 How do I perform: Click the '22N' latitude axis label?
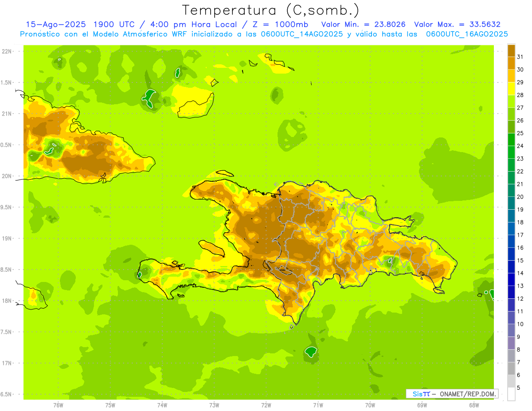(x=7, y=51)
